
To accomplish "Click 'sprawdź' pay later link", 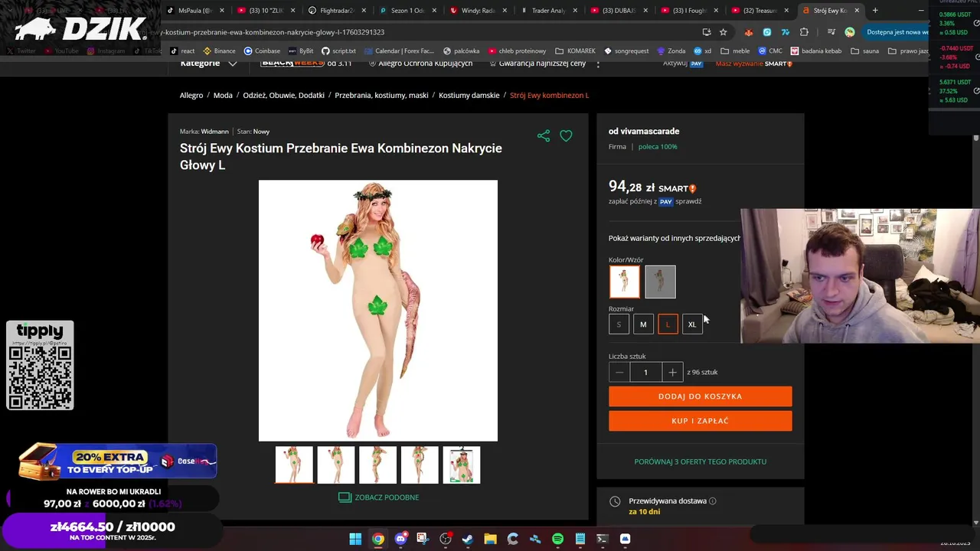I will 688,201.
